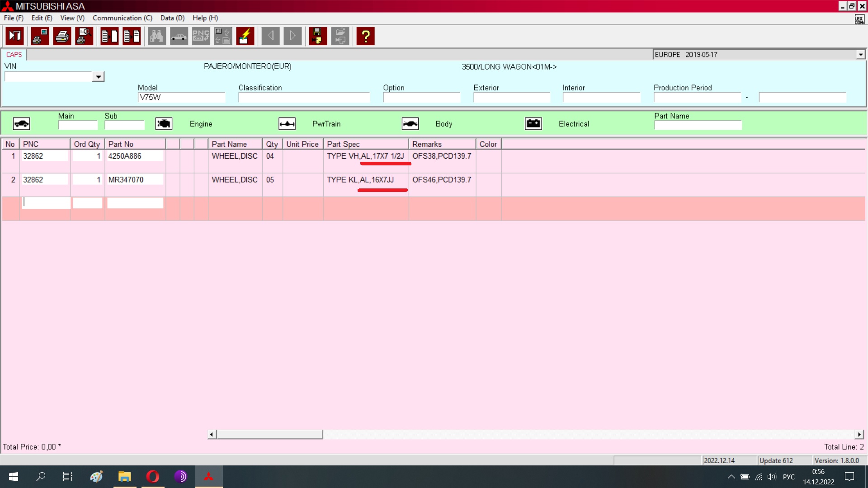The width and height of the screenshot is (868, 488).
Task: Click the lightning bolt toolbar icon
Action: coord(245,36)
